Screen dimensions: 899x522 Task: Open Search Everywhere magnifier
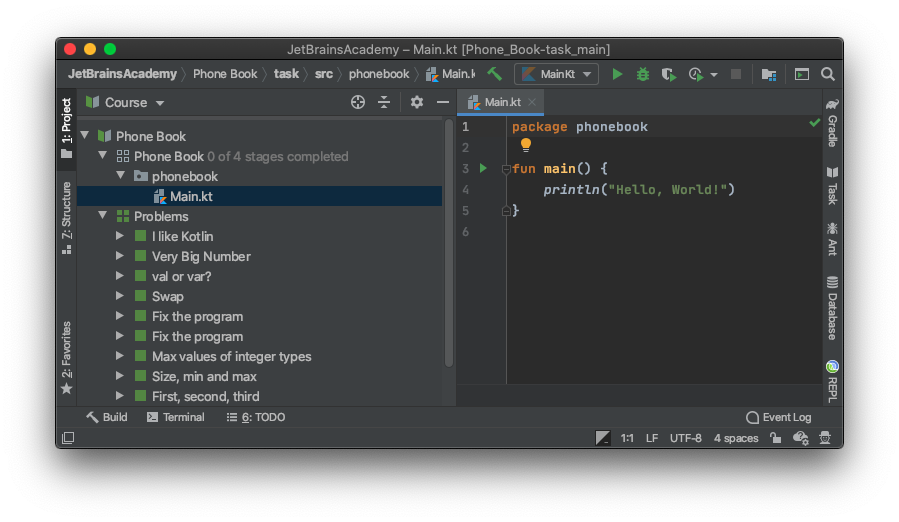click(827, 74)
